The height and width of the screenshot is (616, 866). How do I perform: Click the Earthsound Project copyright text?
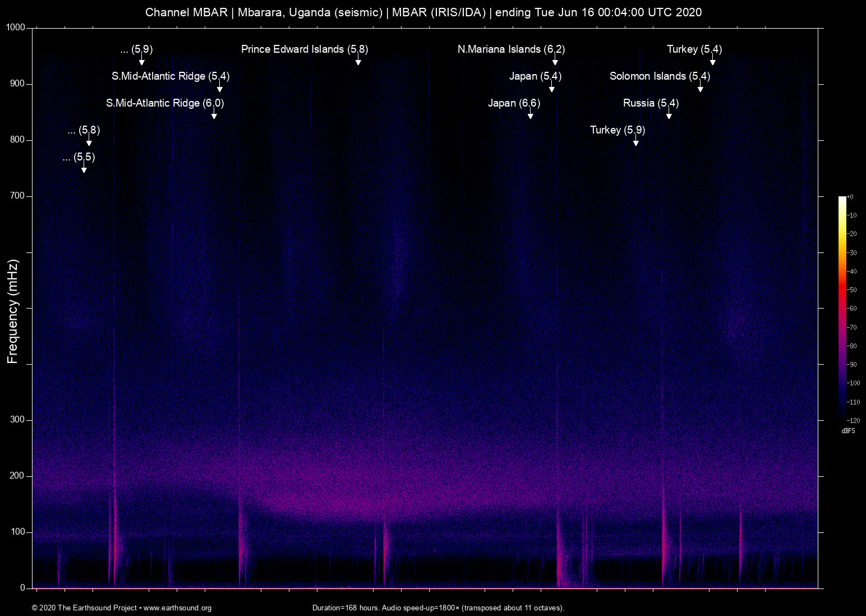pos(84,608)
